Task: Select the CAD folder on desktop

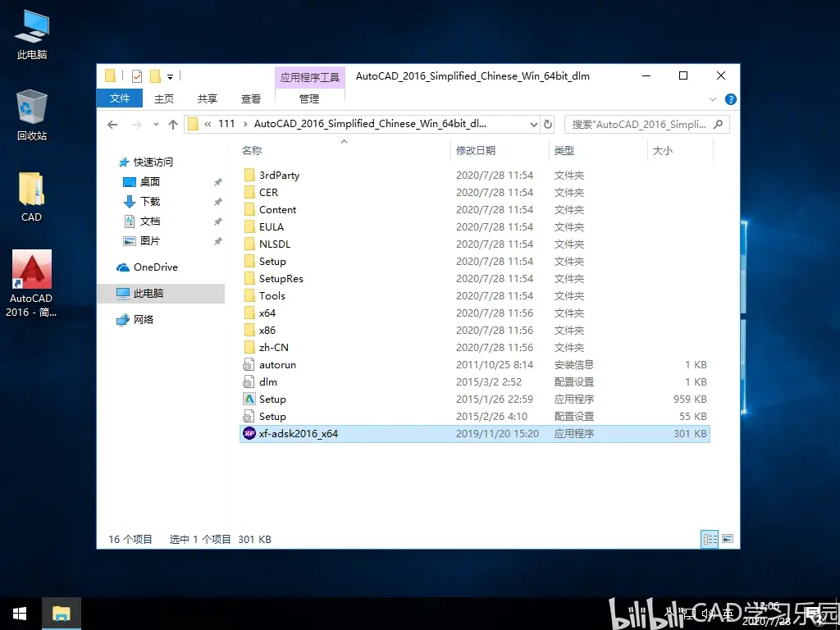Action: (32, 197)
